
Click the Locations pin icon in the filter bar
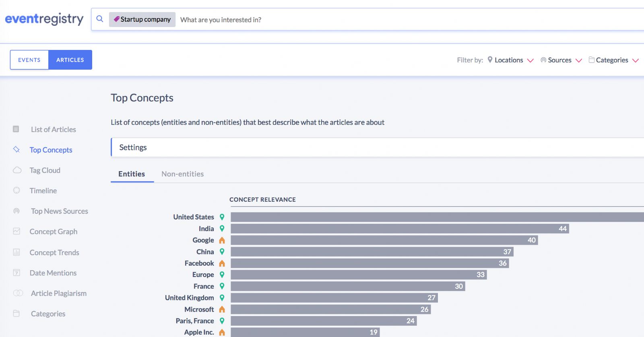(490, 60)
